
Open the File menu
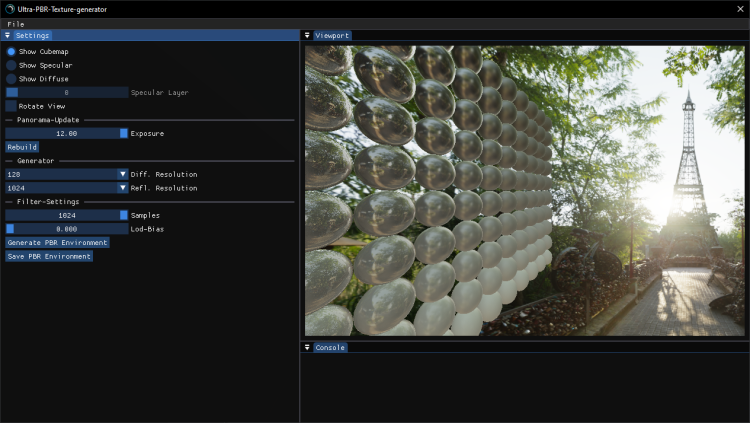pos(16,24)
